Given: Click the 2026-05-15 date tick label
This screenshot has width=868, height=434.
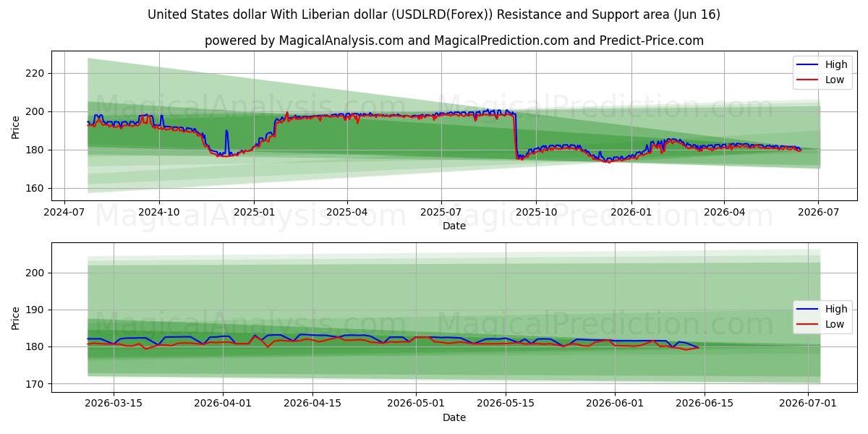Looking at the screenshot, I should (506, 404).
